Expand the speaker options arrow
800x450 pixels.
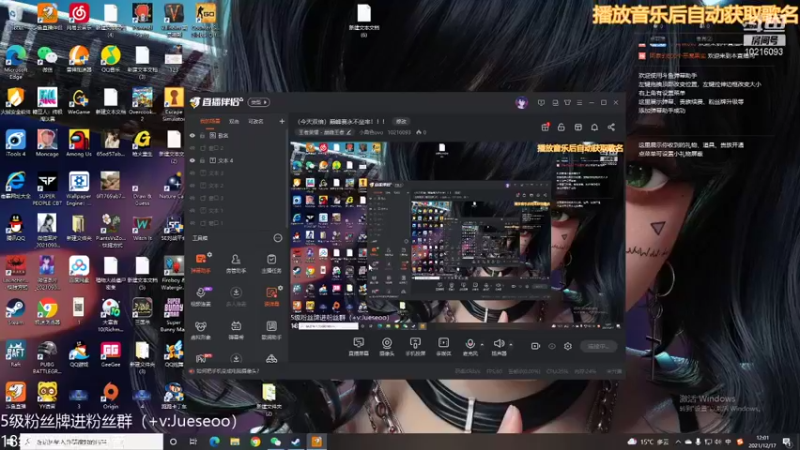click(x=511, y=344)
